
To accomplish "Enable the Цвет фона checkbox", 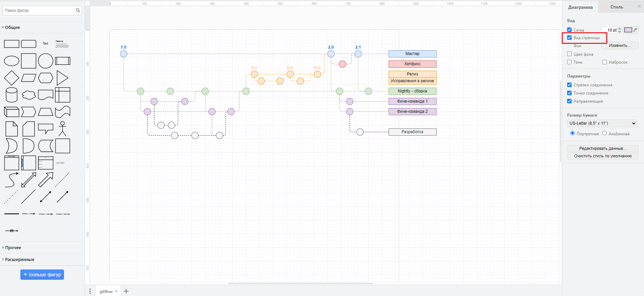I will tap(569, 54).
